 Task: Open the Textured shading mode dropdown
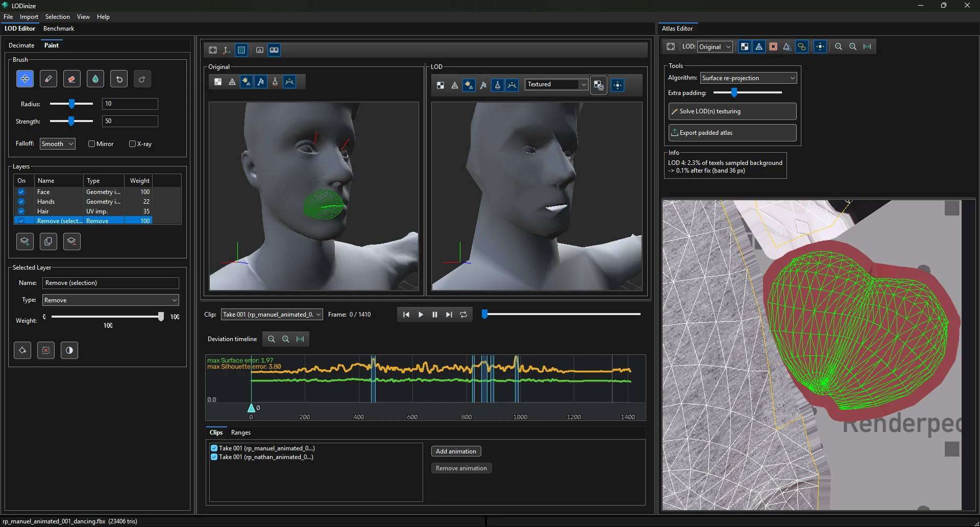click(x=557, y=84)
